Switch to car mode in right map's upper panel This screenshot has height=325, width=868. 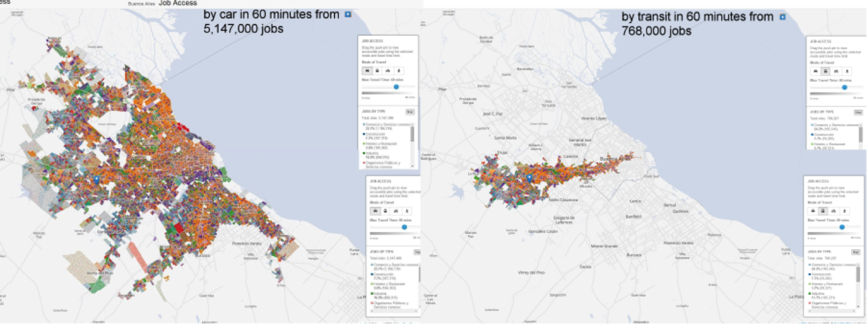pos(814,71)
